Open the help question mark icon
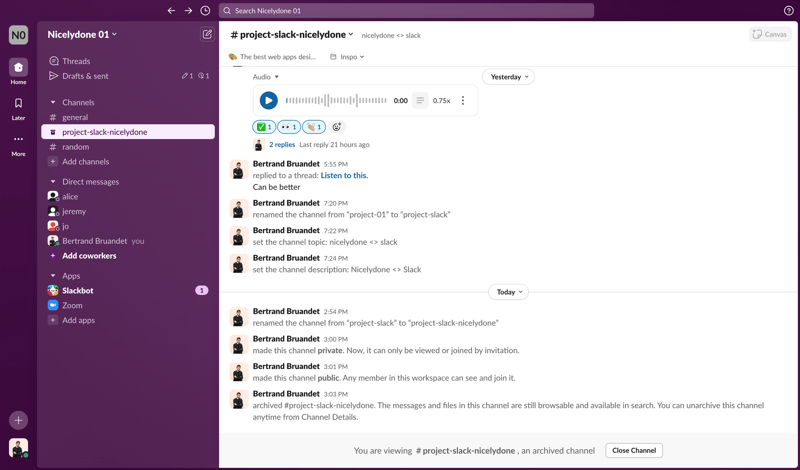800x470 pixels. (x=788, y=11)
